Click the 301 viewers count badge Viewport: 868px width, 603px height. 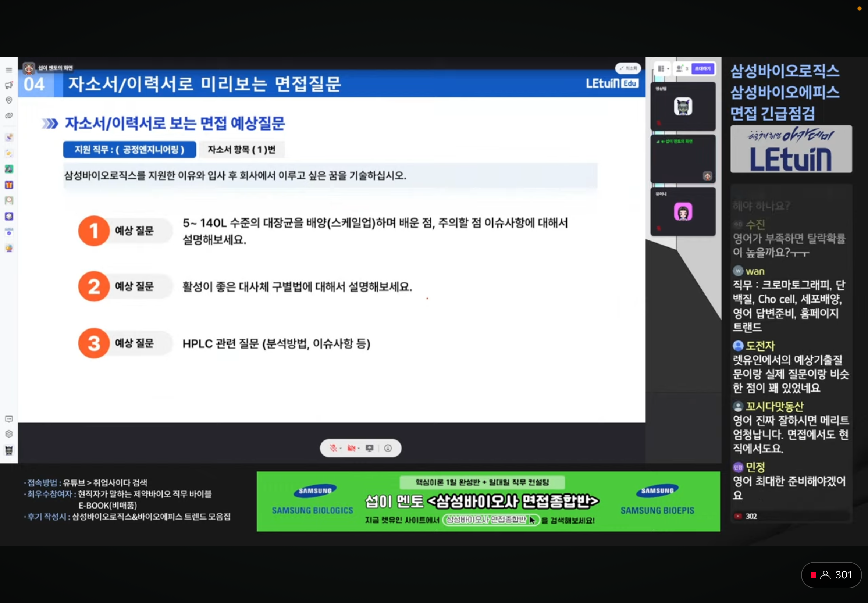(831, 575)
